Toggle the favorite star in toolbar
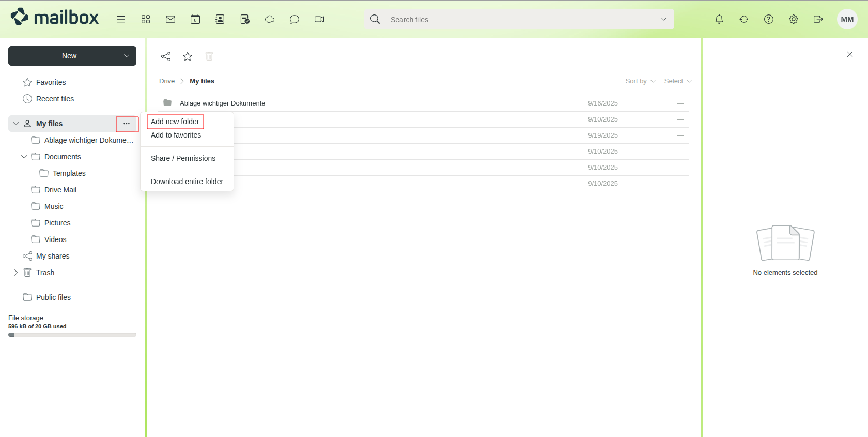This screenshot has height=437, width=868. pyautogui.click(x=188, y=56)
